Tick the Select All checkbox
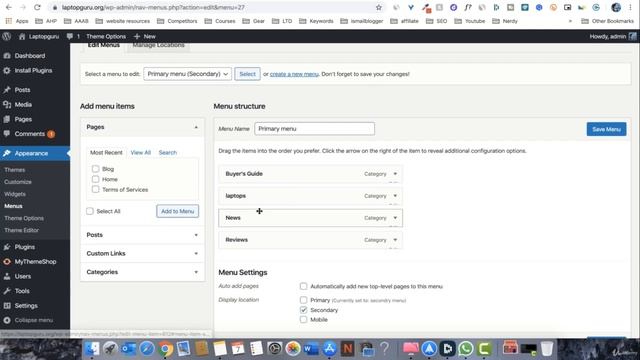The width and height of the screenshot is (640, 360). coord(90,211)
